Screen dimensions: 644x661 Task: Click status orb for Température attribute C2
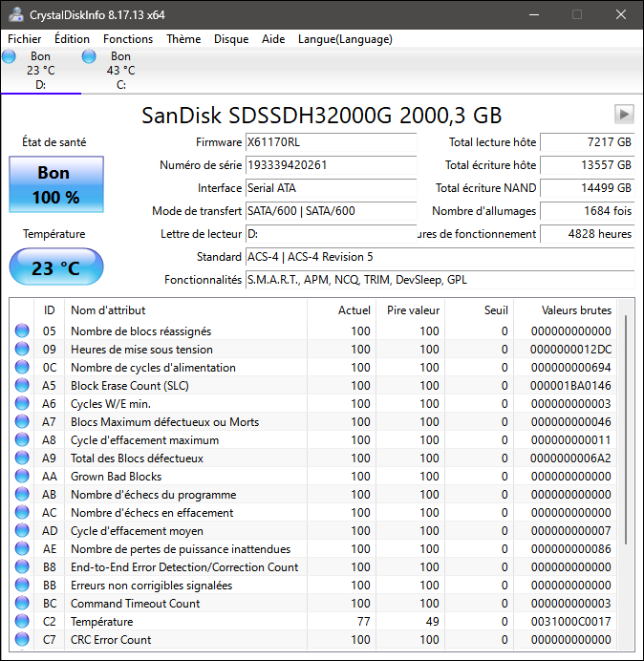(22, 622)
